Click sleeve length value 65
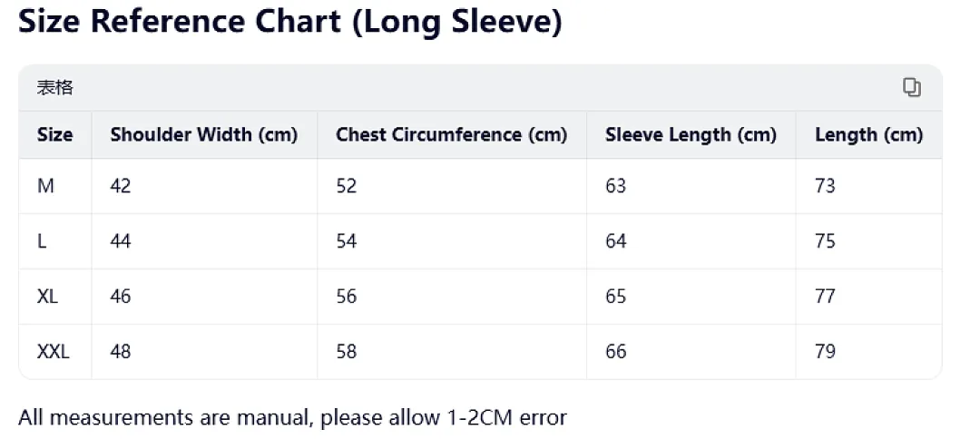This screenshot has height=439, width=980. pos(615,296)
